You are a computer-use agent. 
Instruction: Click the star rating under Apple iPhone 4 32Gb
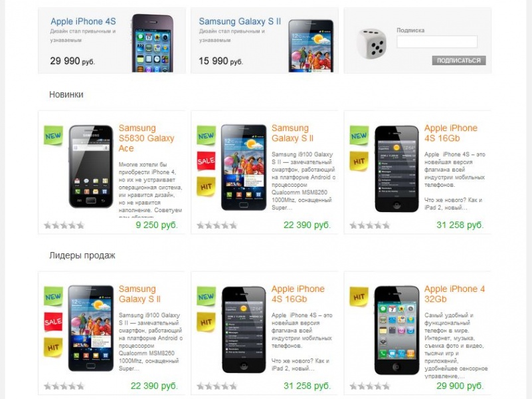tap(370, 386)
